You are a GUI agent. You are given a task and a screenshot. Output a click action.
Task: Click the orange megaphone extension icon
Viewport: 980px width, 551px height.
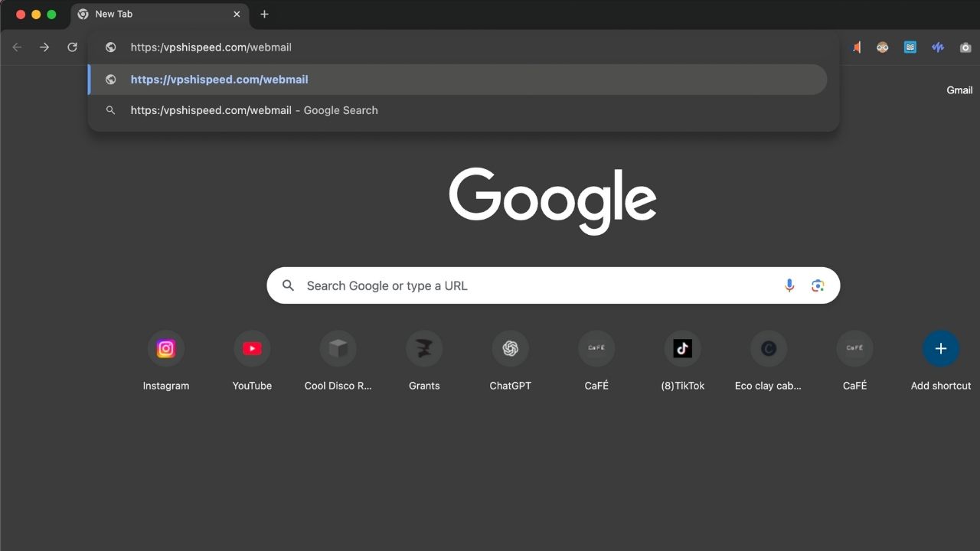point(856,47)
